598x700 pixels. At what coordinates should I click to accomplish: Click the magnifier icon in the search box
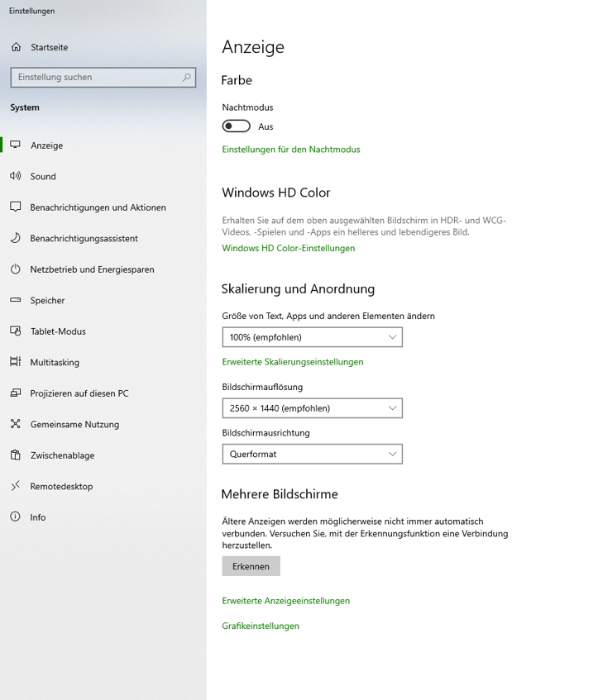pos(187,77)
